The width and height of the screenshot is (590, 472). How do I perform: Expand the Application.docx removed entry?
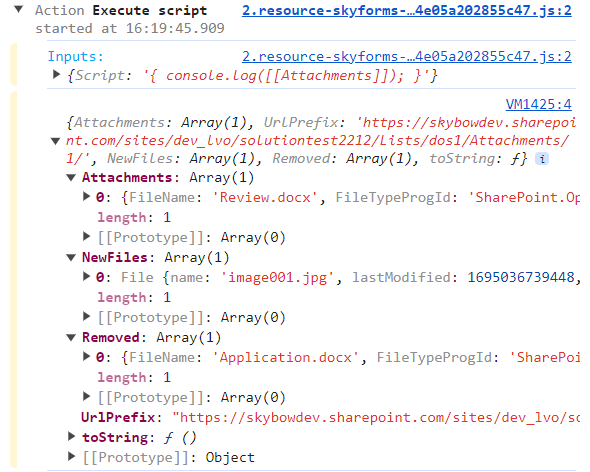pyautogui.click(x=87, y=356)
